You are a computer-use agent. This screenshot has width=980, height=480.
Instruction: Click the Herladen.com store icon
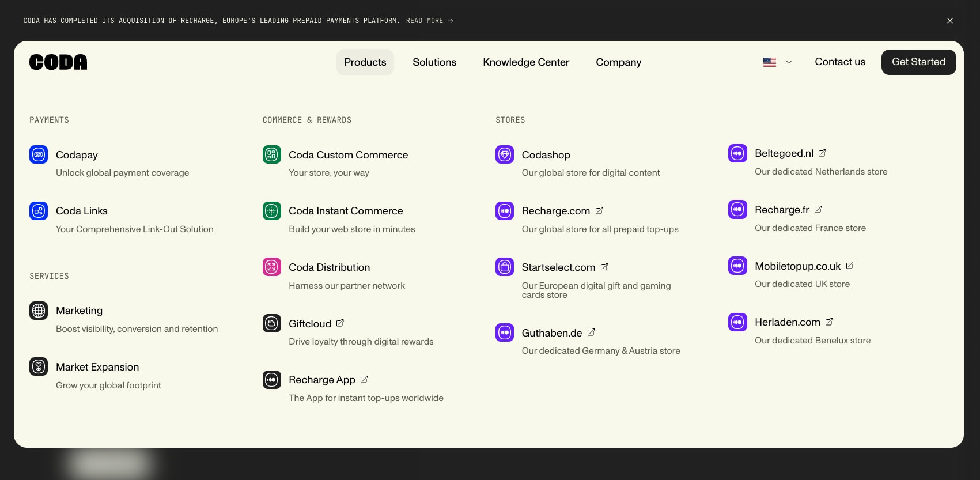737,322
